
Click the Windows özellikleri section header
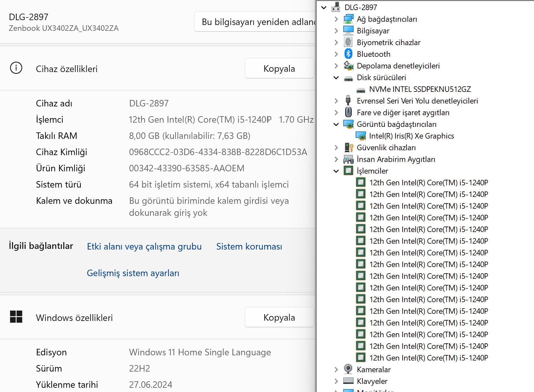[74, 318]
